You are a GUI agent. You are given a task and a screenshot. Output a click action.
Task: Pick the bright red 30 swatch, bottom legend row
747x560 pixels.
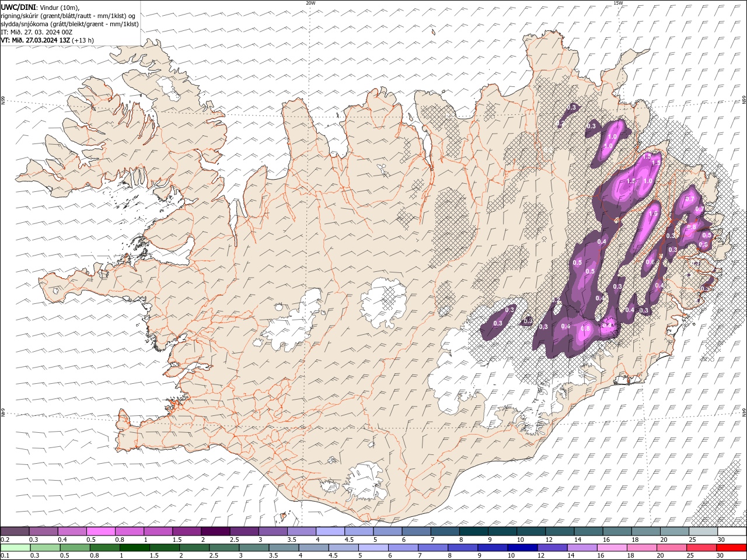click(x=732, y=548)
